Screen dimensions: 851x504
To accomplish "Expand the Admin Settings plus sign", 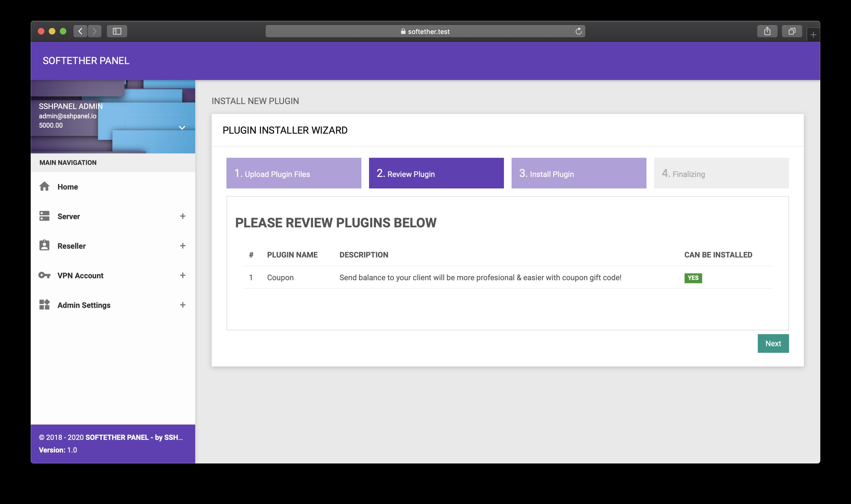I will coord(183,305).
